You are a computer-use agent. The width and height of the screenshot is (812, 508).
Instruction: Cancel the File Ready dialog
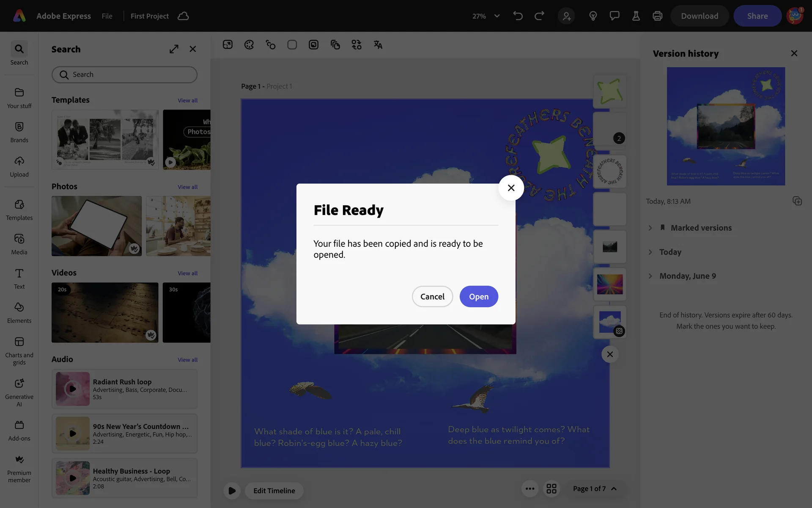(x=432, y=296)
